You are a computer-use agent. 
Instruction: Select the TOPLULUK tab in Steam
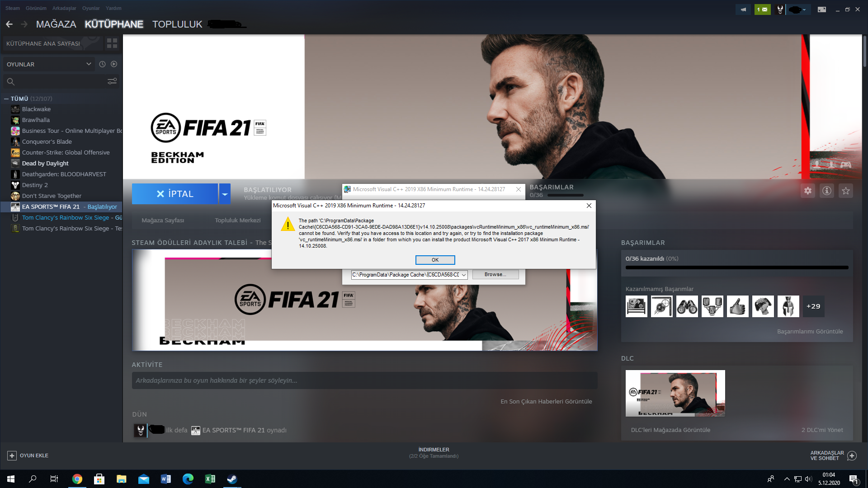176,24
